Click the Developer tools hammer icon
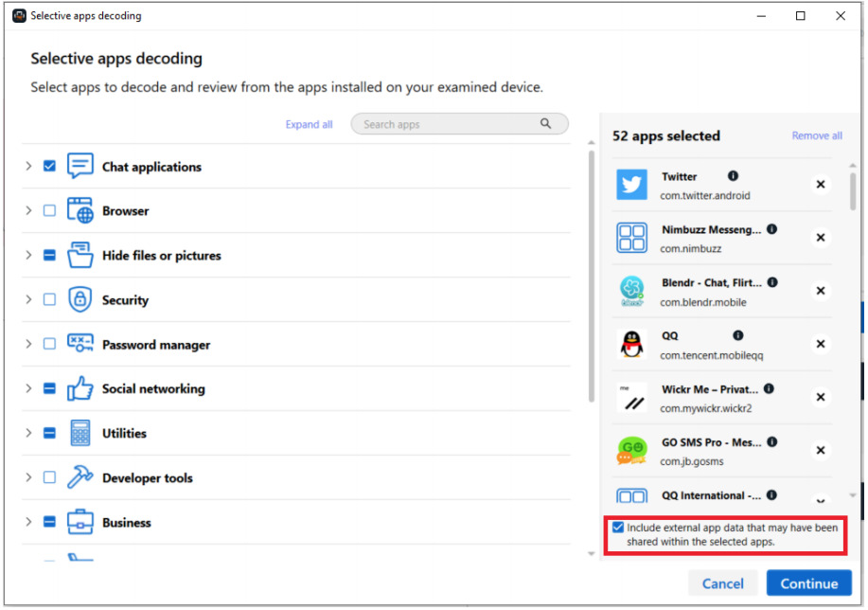The height and width of the screenshot is (610, 868). 80,477
